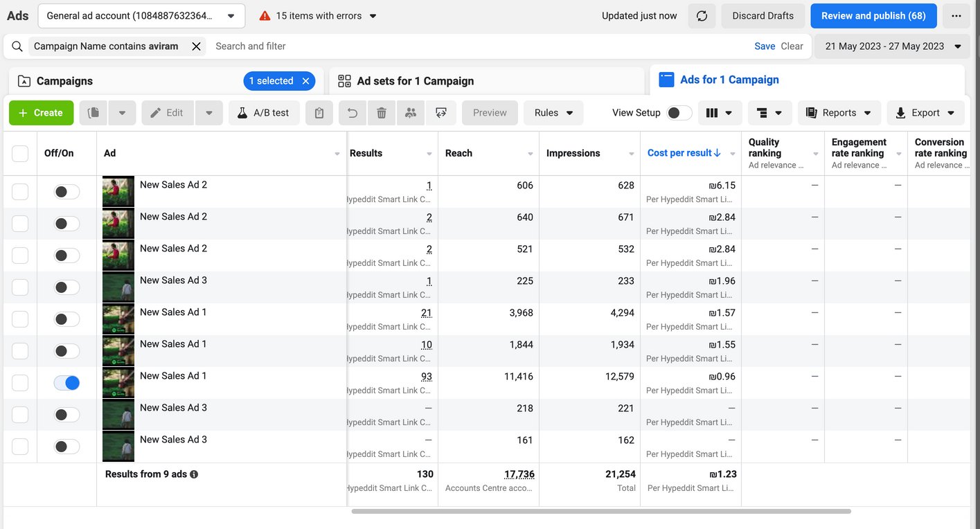Viewport: 980px width, 529px height.
Task: Click the red warning triangle icon
Action: (x=265, y=16)
